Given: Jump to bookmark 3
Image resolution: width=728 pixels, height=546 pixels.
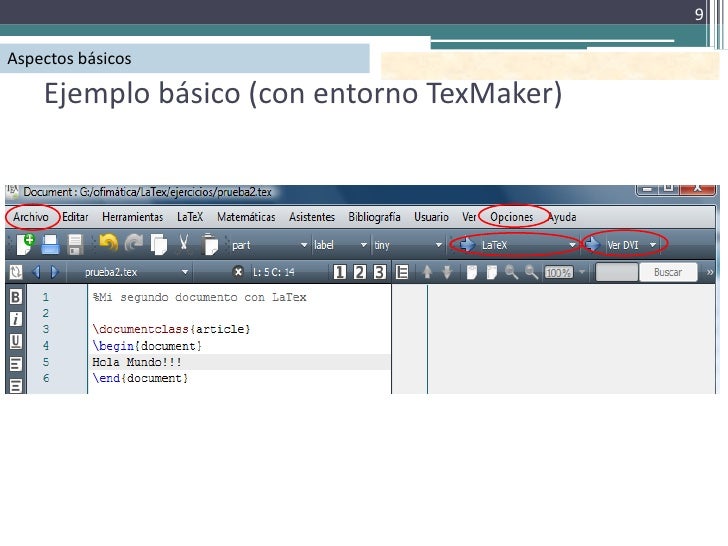Looking at the screenshot, I should coord(379,272).
